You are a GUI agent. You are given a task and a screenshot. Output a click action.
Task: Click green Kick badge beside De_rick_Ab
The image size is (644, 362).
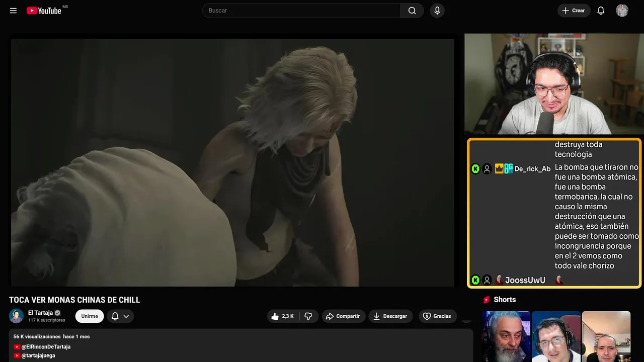475,169
